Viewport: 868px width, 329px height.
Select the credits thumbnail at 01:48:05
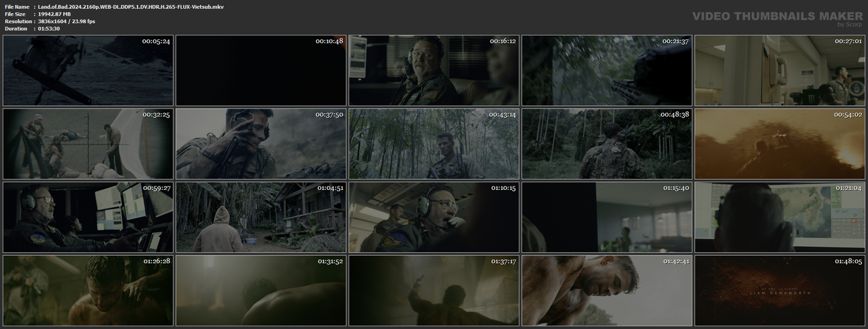pos(780,290)
